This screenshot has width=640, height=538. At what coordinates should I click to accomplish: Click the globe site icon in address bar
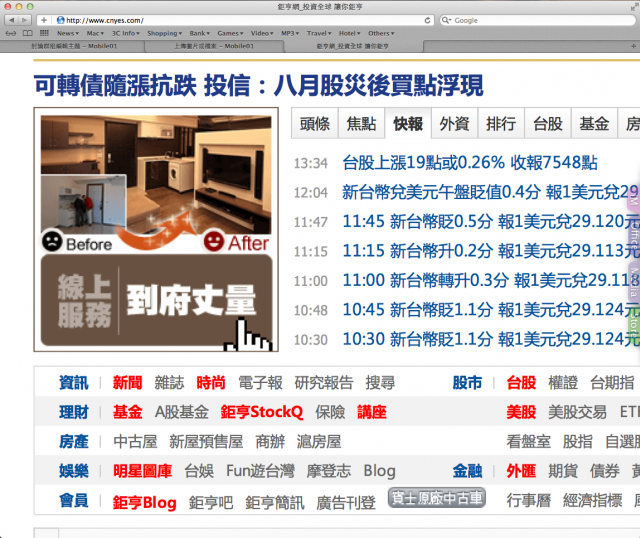pos(60,20)
